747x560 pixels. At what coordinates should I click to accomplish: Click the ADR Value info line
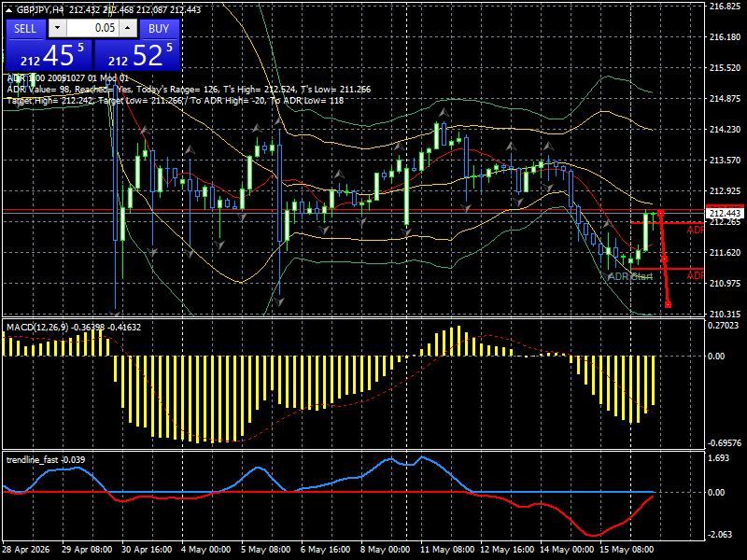tap(189, 89)
